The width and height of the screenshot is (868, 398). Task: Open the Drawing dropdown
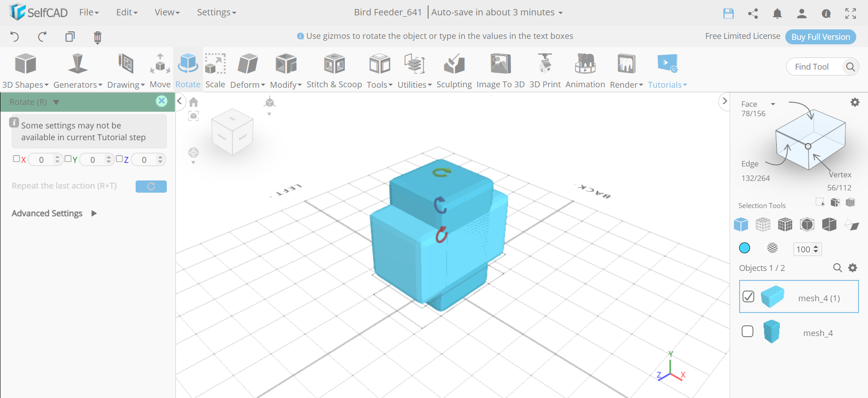tap(126, 71)
